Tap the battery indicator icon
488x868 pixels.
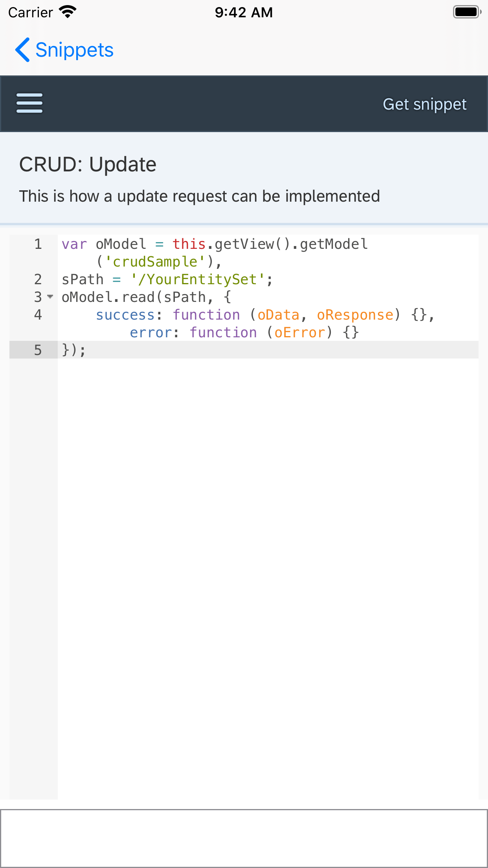click(x=466, y=11)
